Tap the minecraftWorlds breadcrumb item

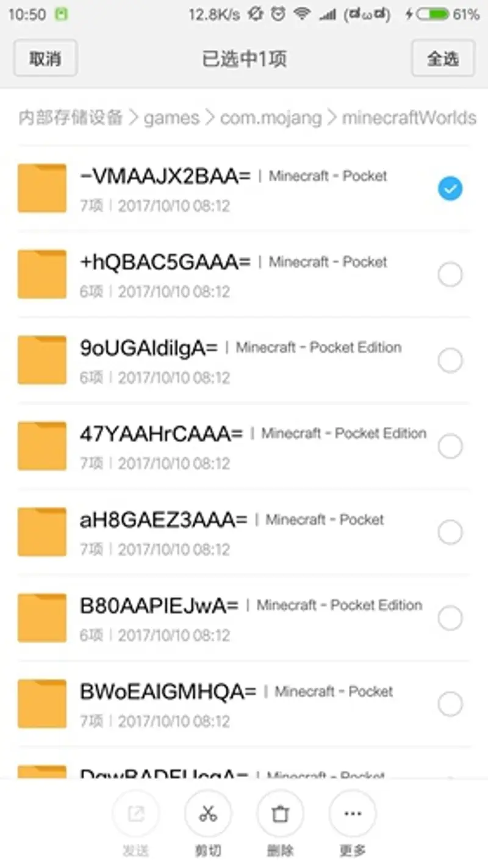pos(409,117)
